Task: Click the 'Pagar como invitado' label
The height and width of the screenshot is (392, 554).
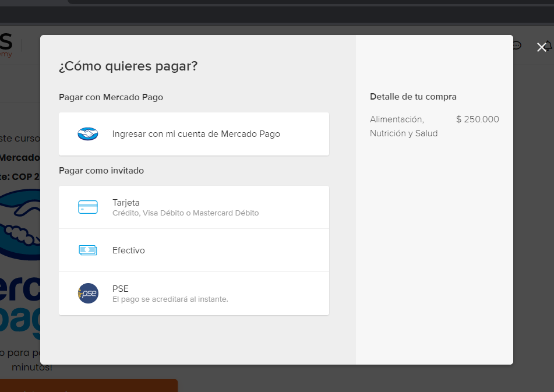Action: pyautogui.click(x=101, y=171)
